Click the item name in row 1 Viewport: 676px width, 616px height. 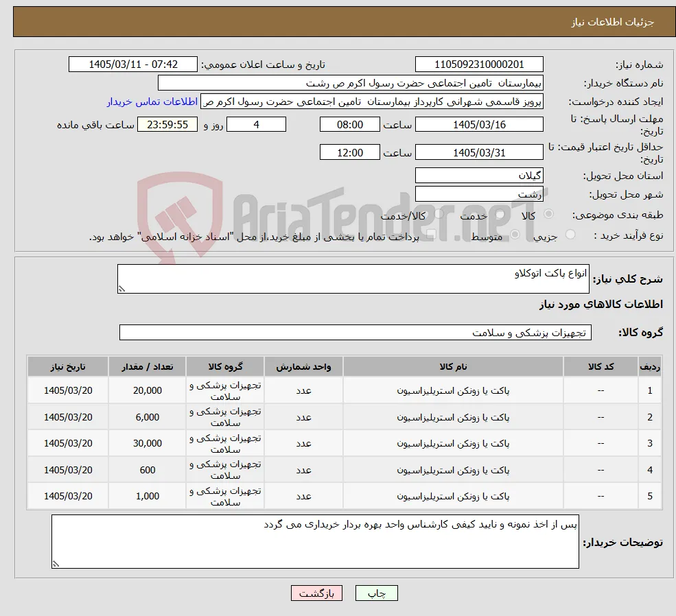click(x=453, y=391)
